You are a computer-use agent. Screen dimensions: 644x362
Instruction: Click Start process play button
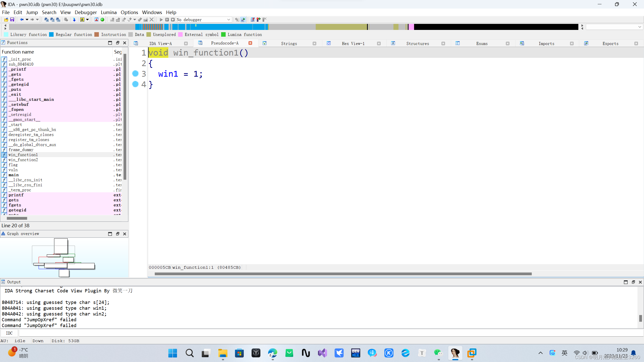click(161, 20)
